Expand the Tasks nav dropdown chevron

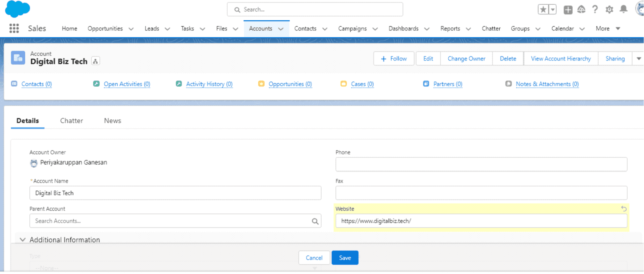203,29
